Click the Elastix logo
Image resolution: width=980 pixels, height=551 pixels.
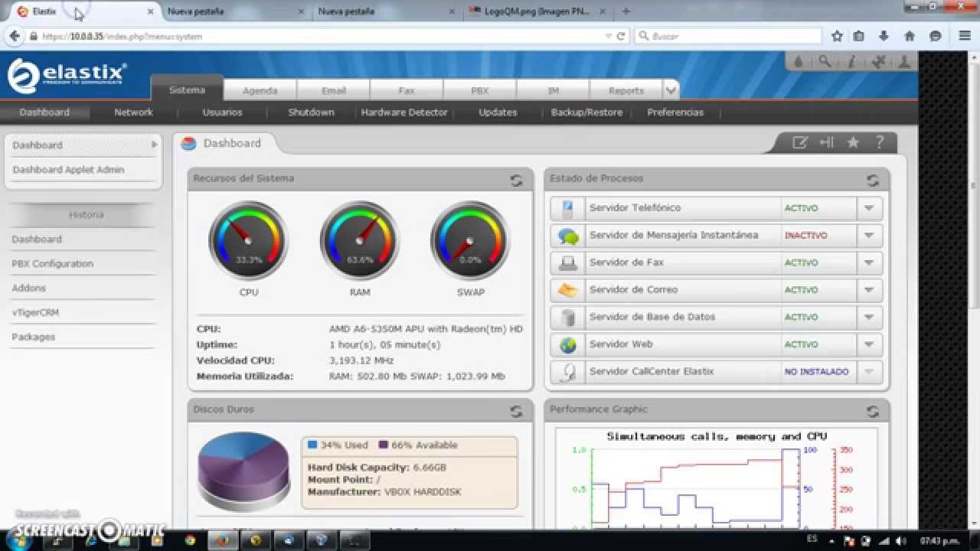(67, 76)
